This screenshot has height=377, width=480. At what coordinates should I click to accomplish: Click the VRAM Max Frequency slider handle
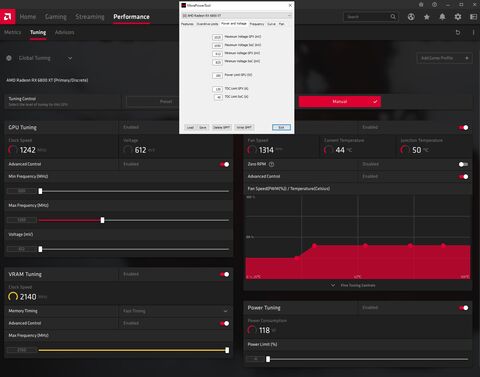(227, 350)
